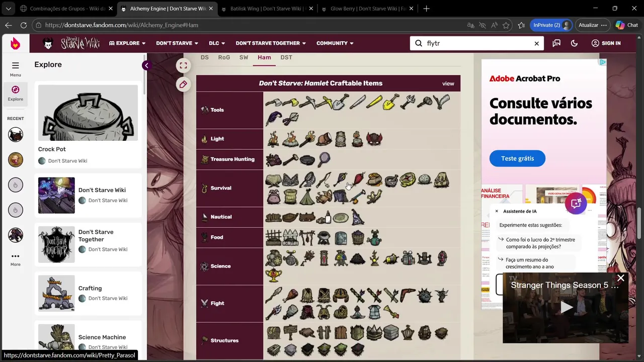Switch to the DS tab
644x362 pixels.
pos(205,57)
